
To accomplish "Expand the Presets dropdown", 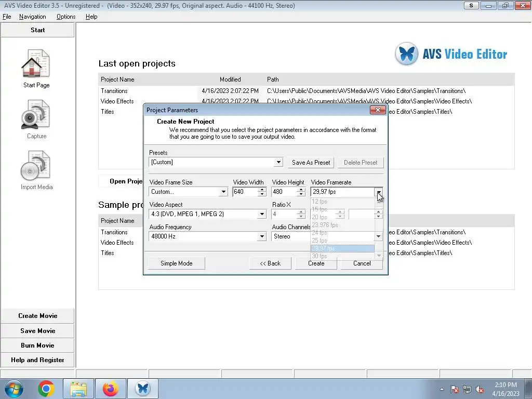I will coord(278,162).
